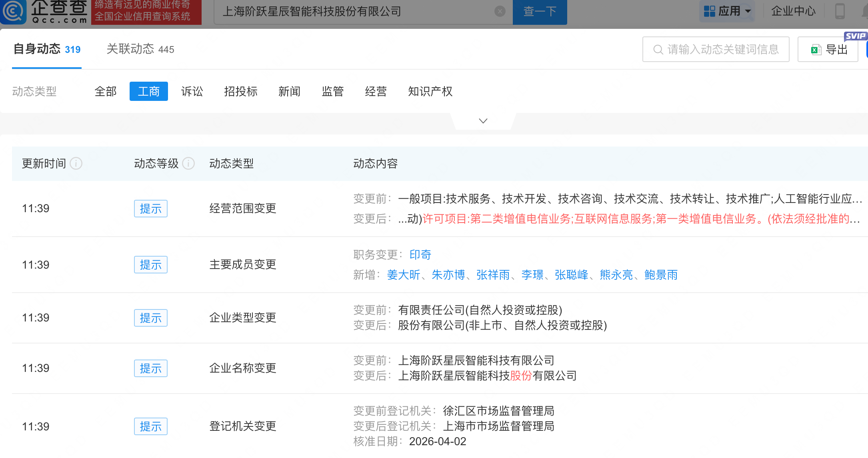Expand the filter panel chevron
Screen dimensions: 868x458
tap(483, 121)
